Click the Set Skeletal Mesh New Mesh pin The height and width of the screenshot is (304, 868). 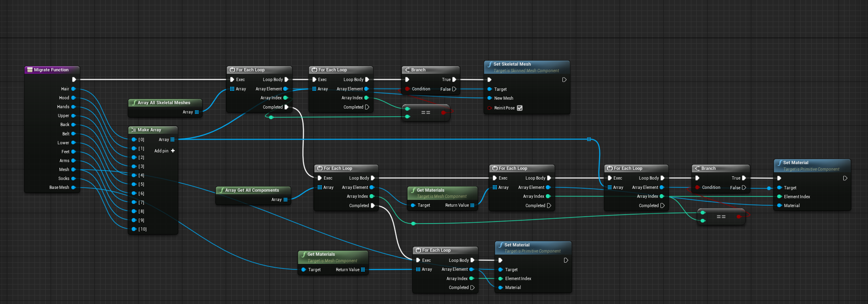pos(490,98)
